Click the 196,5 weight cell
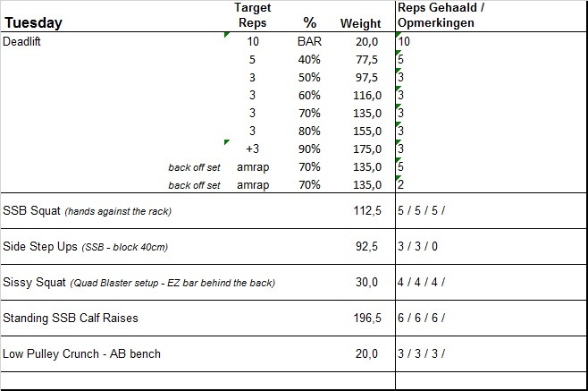Screen dimensions: 588x391 [x=366, y=318]
